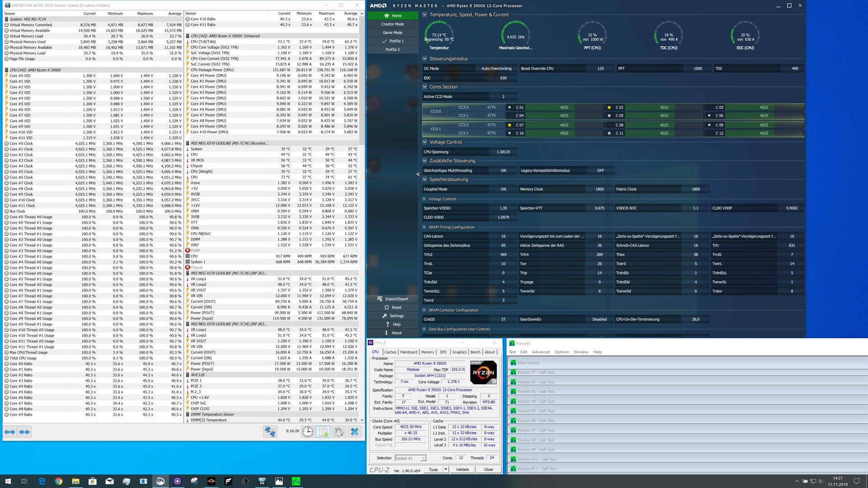Open HWiNFO sensor settings gear
The width and height of the screenshot is (868, 488).
click(339, 432)
